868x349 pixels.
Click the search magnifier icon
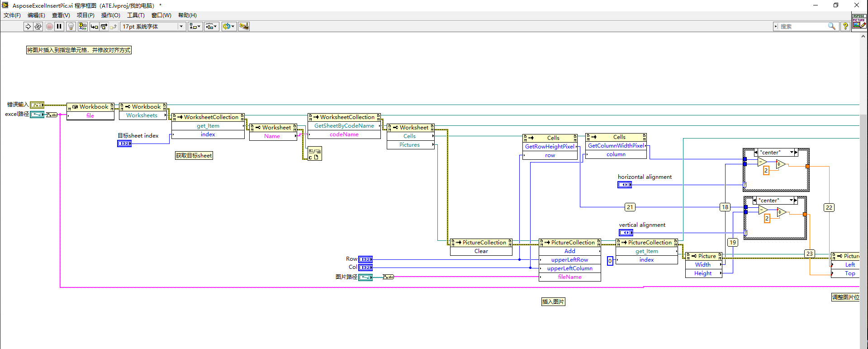[x=831, y=26]
